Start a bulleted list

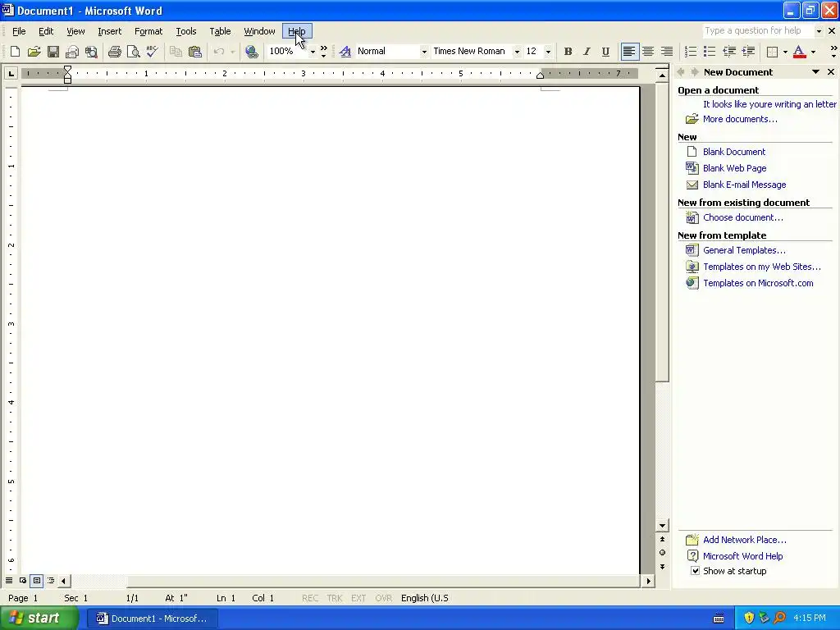(710, 52)
